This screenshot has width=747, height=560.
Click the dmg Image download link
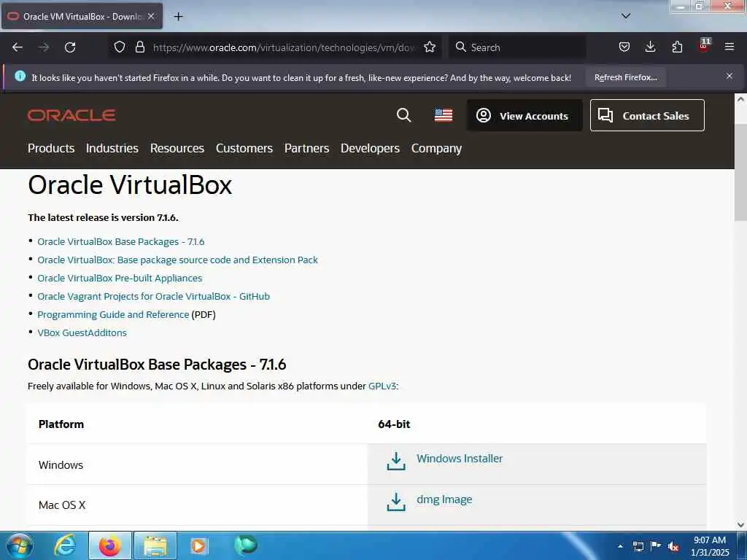(x=444, y=499)
